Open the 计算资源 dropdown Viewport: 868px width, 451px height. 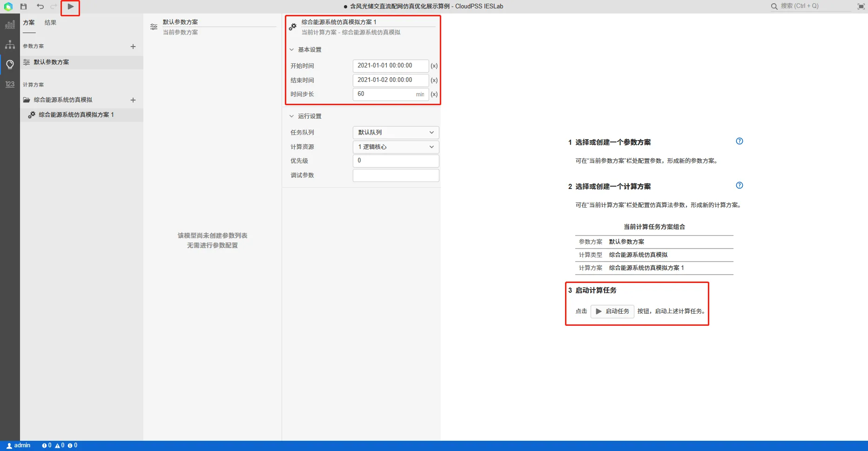(396, 147)
